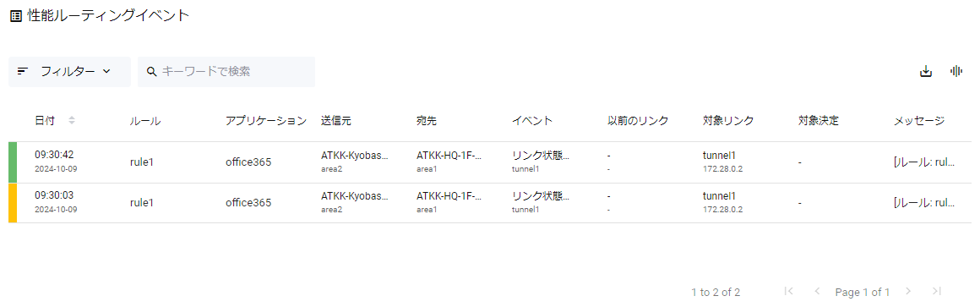
Task: Go to next page arrow
Action: pos(909,292)
